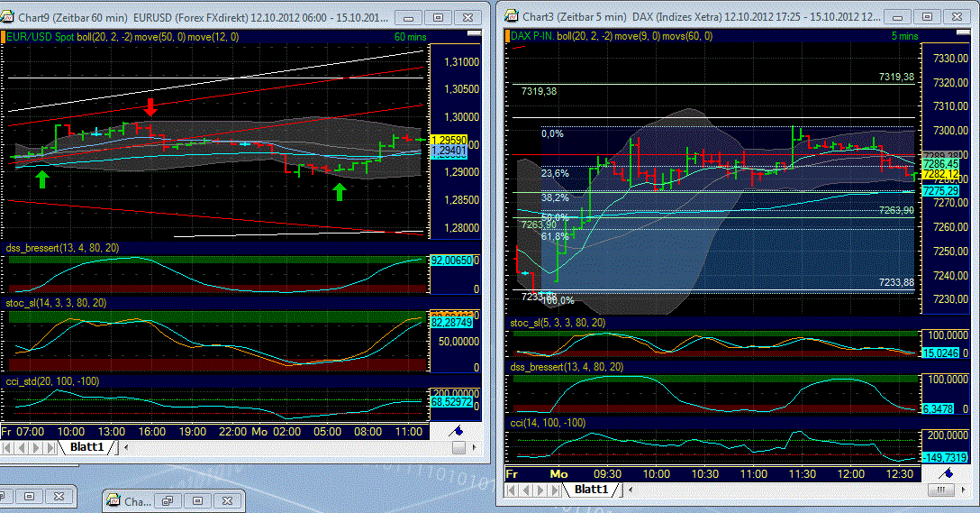The width and height of the screenshot is (980, 513).
Task: Jump to first sheet in Chart9 window
Action: (x=7, y=447)
